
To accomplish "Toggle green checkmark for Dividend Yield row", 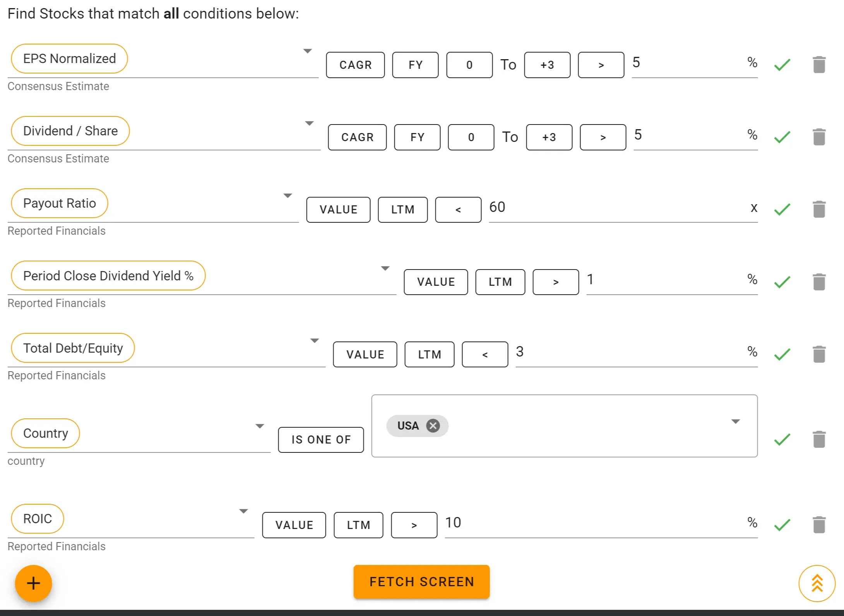I will pos(782,282).
